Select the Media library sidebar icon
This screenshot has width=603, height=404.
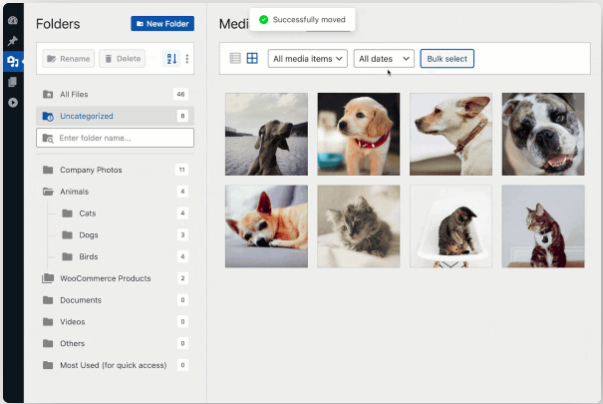click(x=13, y=62)
